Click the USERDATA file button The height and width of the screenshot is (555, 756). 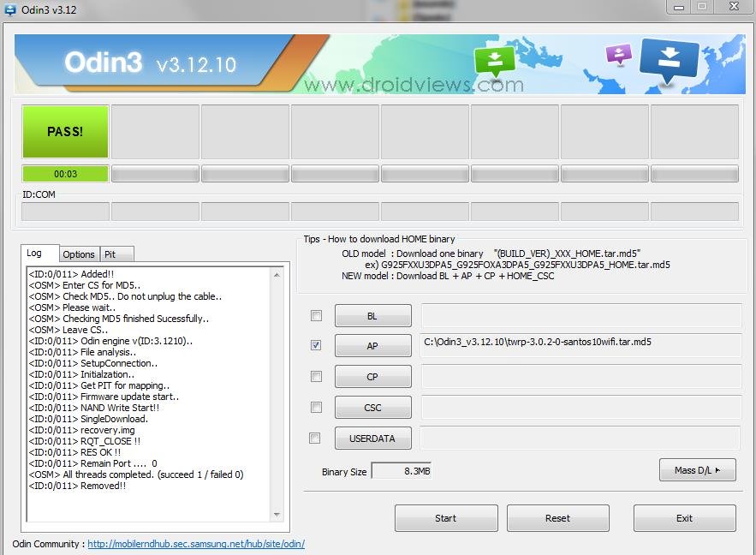pos(372,439)
